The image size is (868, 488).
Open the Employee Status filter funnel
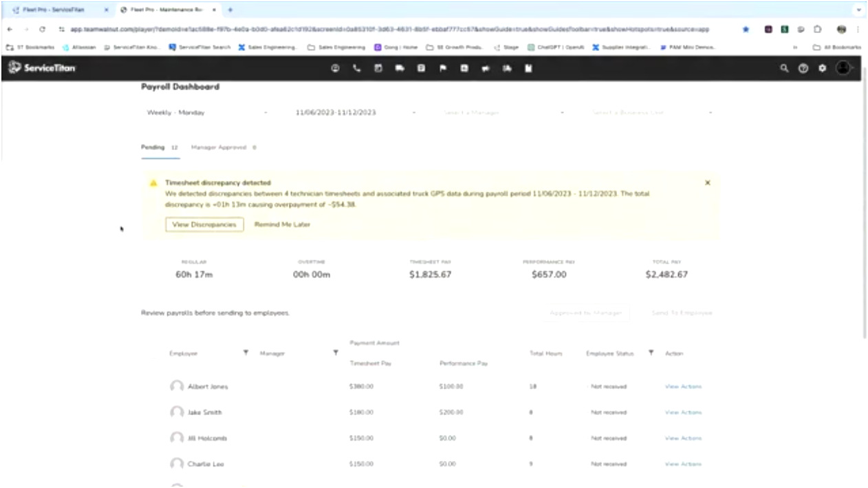[x=651, y=352]
